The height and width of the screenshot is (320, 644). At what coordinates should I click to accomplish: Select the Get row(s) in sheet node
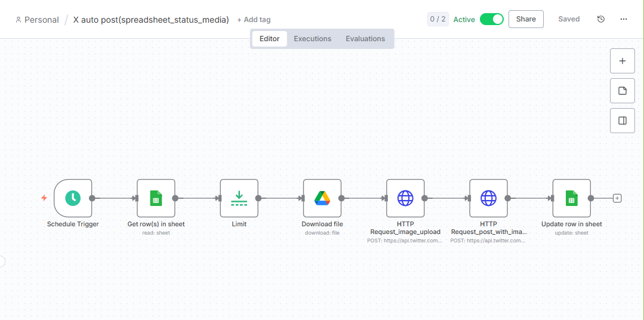[156, 198]
